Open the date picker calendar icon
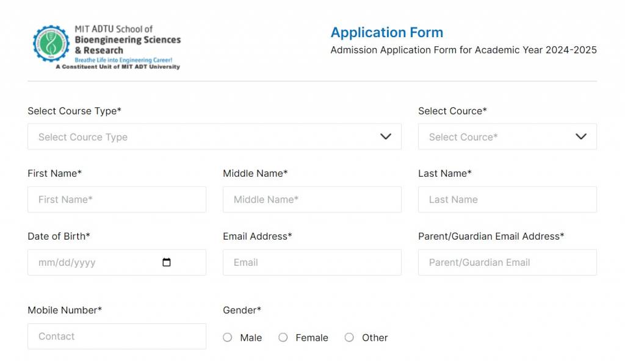Viewport: 625px width, 364px height. (x=167, y=263)
